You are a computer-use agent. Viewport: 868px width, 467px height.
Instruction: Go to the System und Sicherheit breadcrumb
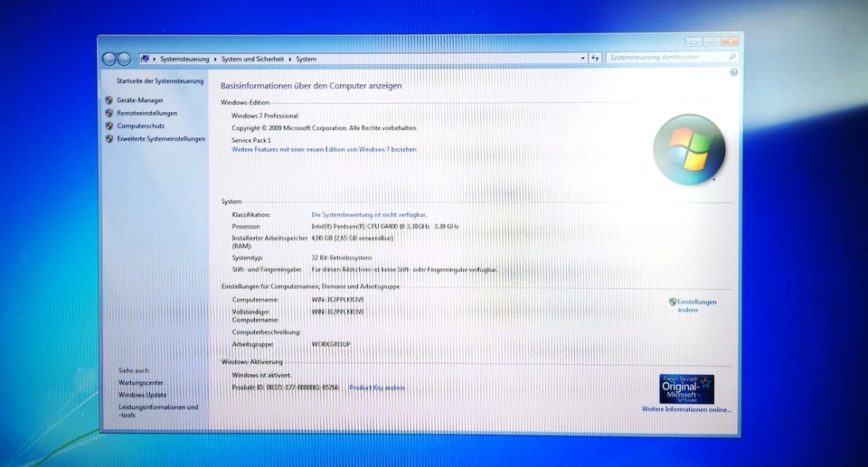pyautogui.click(x=252, y=60)
